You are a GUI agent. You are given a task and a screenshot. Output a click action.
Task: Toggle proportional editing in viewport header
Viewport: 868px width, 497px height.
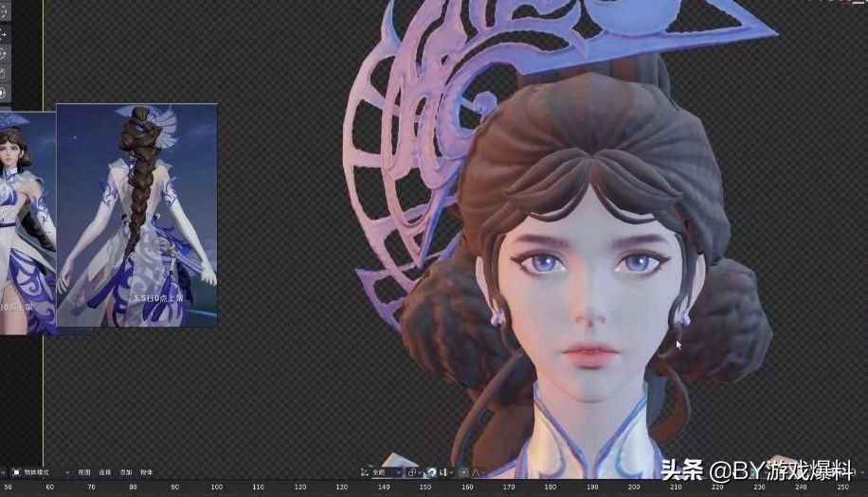pos(462,471)
